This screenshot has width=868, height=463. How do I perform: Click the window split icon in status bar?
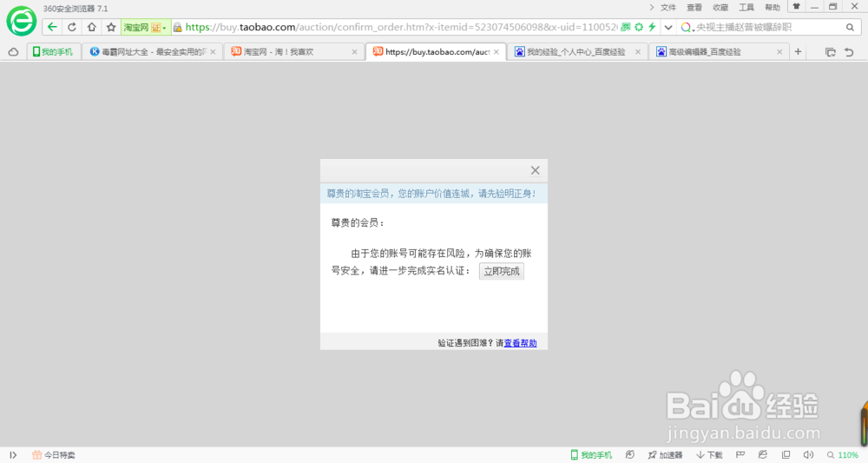click(786, 454)
